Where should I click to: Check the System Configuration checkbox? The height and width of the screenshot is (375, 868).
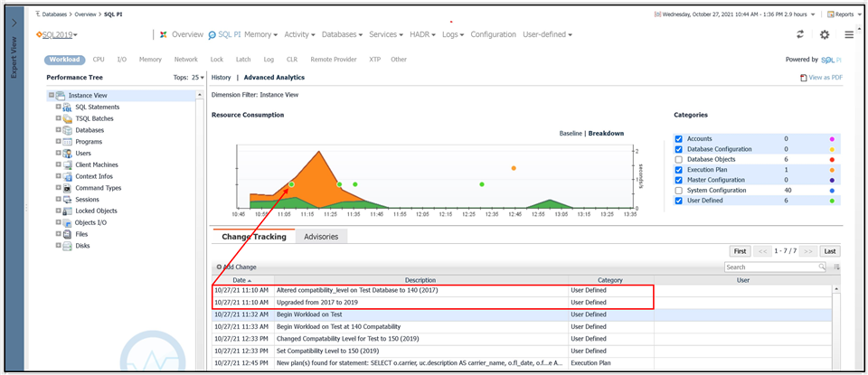tap(679, 191)
